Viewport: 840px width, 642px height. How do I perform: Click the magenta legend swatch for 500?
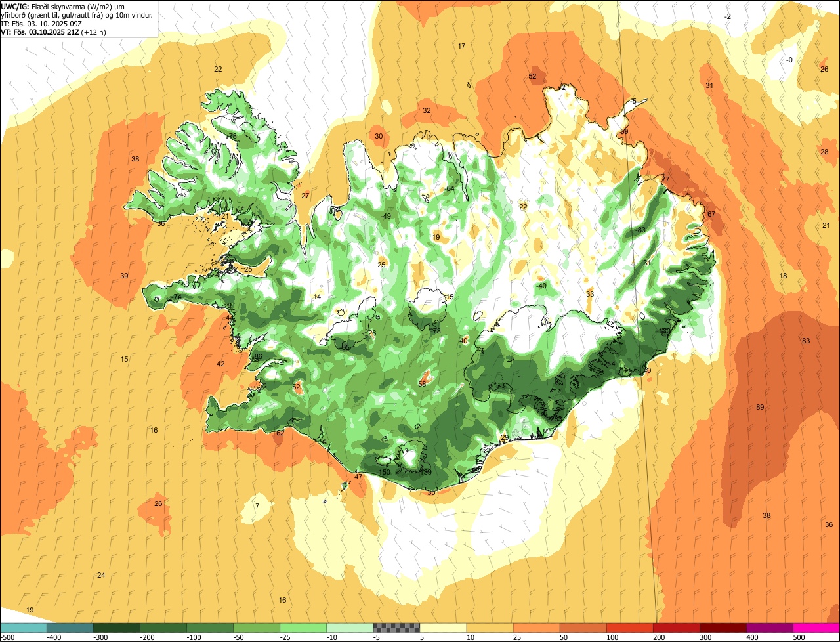[x=816, y=628]
